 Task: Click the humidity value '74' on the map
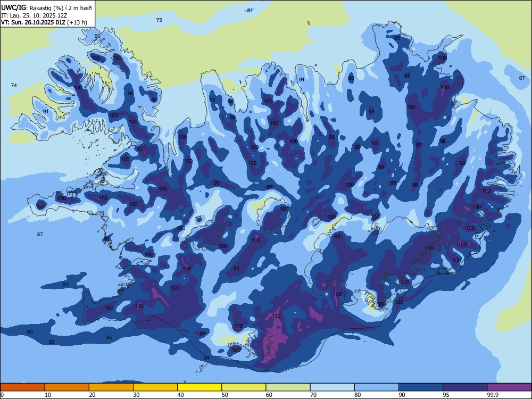[x=14, y=86]
